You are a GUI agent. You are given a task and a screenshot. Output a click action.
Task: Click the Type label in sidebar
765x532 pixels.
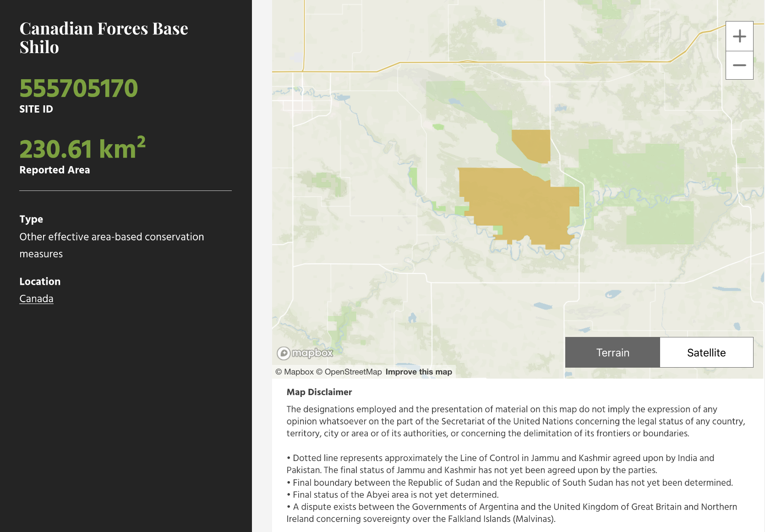pos(31,219)
